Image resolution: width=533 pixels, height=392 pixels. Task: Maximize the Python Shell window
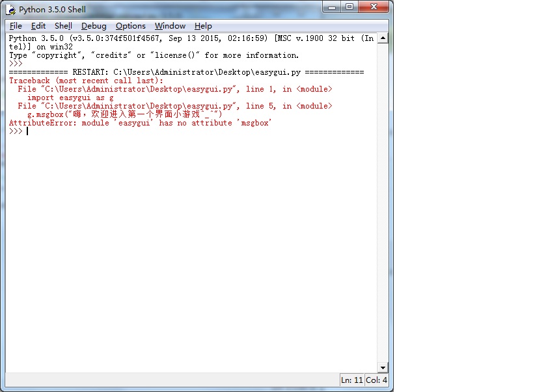[349, 7]
